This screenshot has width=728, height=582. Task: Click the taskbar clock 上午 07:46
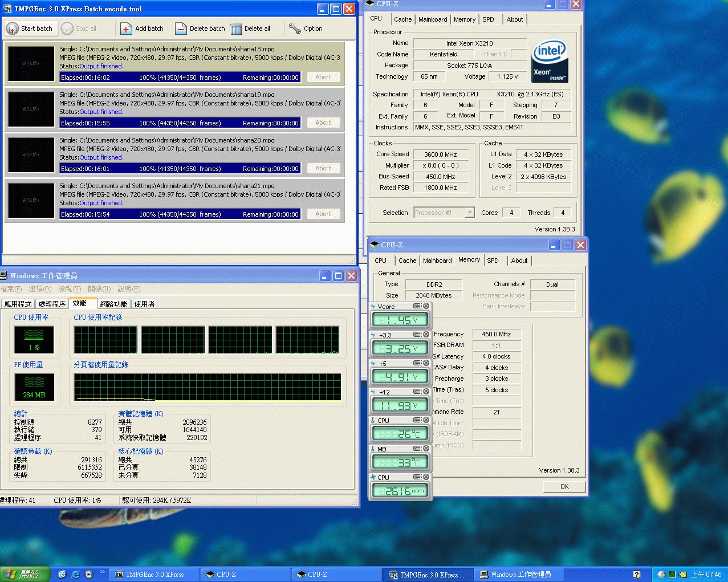click(x=706, y=575)
